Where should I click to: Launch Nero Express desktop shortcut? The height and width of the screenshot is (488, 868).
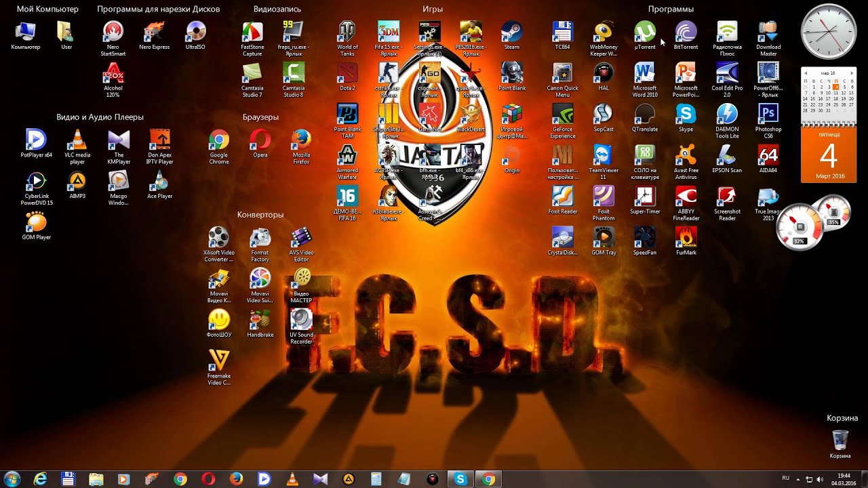coord(155,35)
